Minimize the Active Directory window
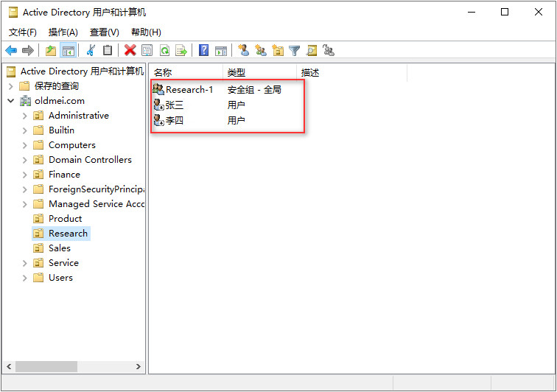 (472, 12)
